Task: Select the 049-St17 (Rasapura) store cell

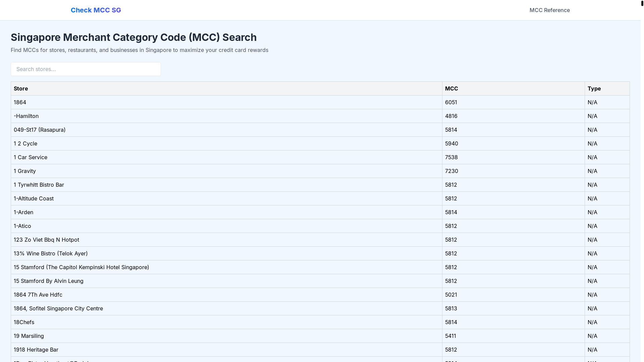Action: point(226,130)
